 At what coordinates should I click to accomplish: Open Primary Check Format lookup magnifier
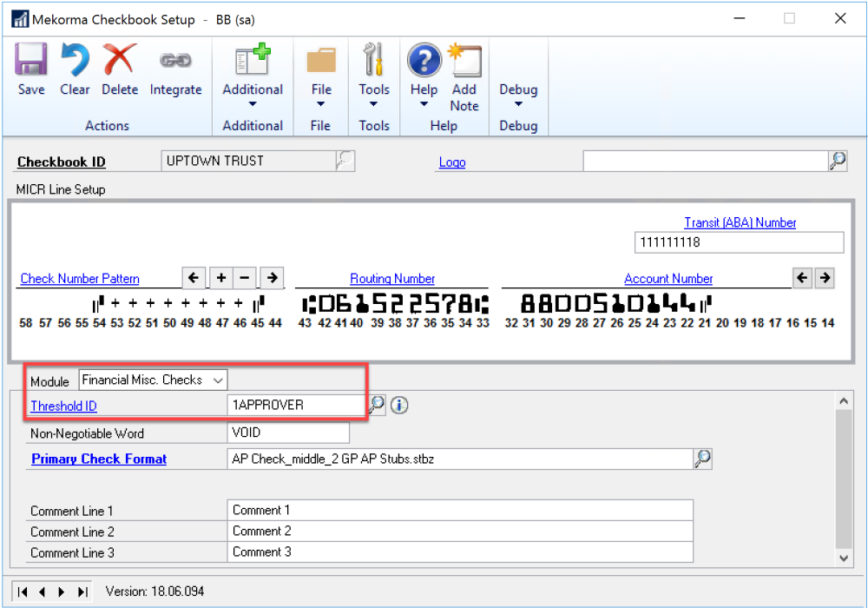tap(702, 459)
